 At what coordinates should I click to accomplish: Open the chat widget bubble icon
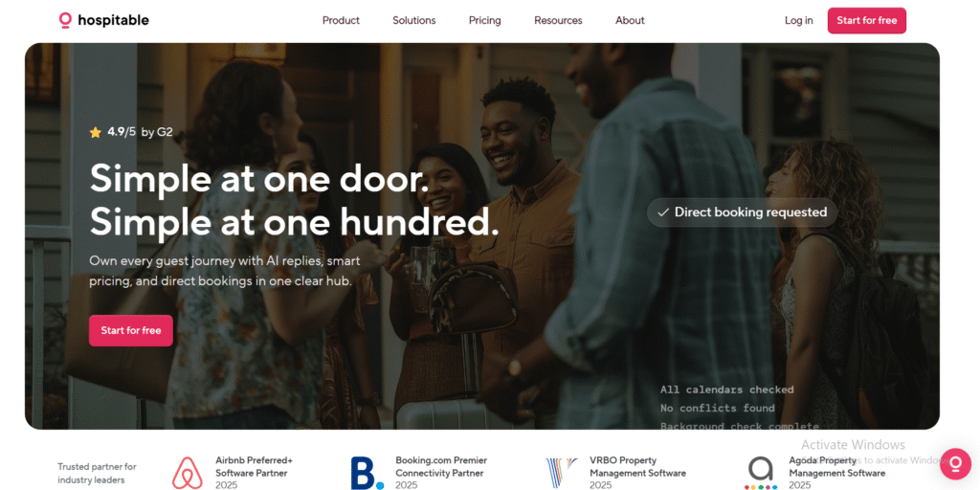(955, 464)
